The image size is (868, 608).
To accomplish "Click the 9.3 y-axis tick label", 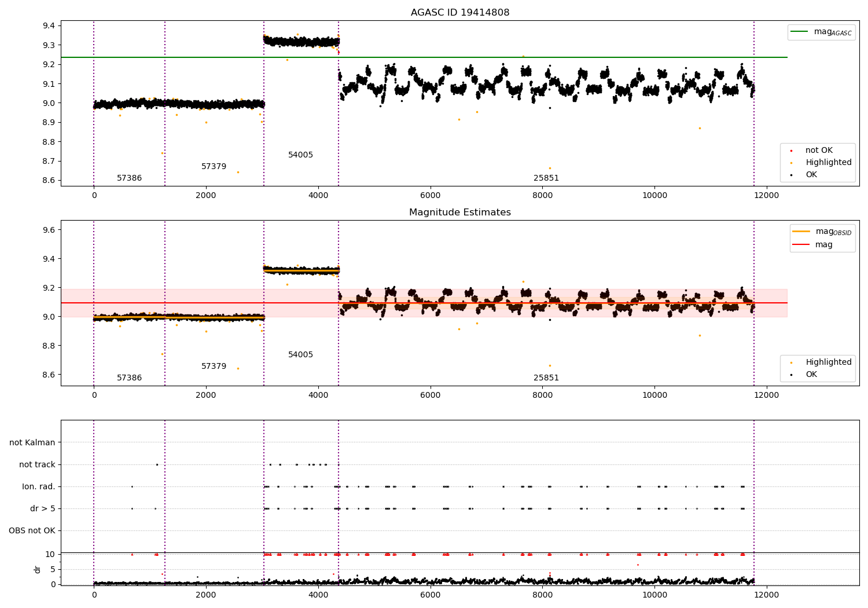I will pyautogui.click(x=49, y=45).
